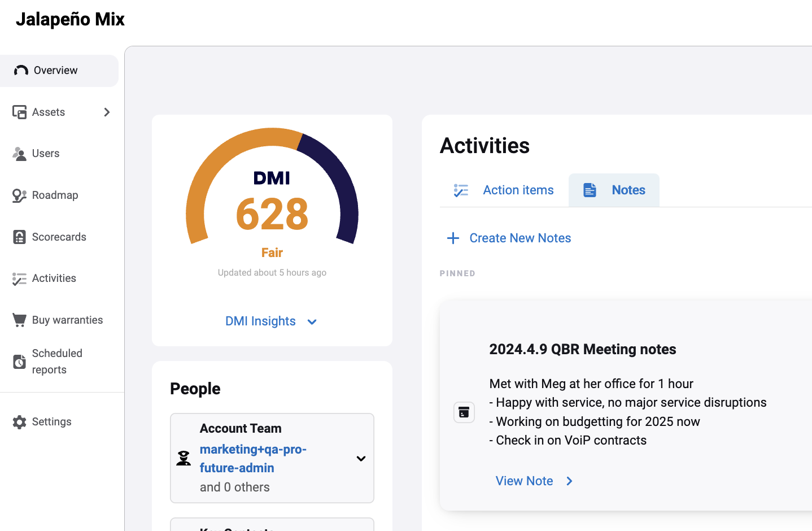This screenshot has width=812, height=531.
Task: Open the Roadmap page
Action: click(x=59, y=195)
